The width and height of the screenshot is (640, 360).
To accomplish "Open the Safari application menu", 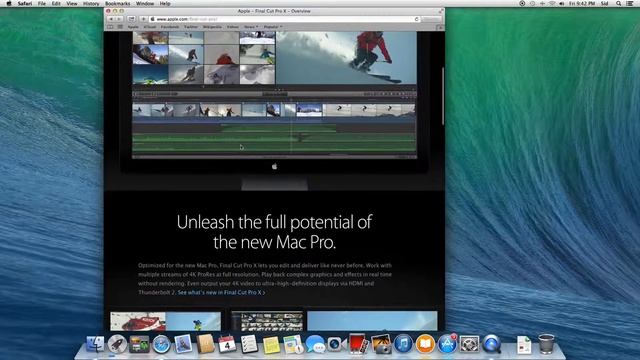I will [25, 3].
